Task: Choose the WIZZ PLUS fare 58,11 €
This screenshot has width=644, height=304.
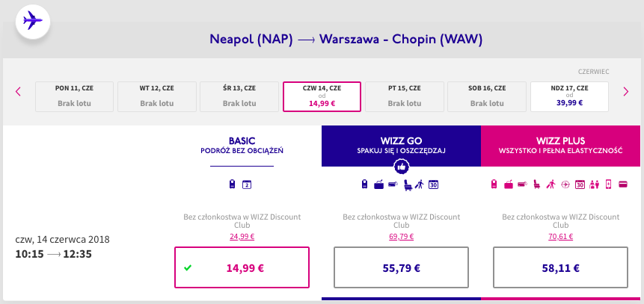Action: click(561, 267)
